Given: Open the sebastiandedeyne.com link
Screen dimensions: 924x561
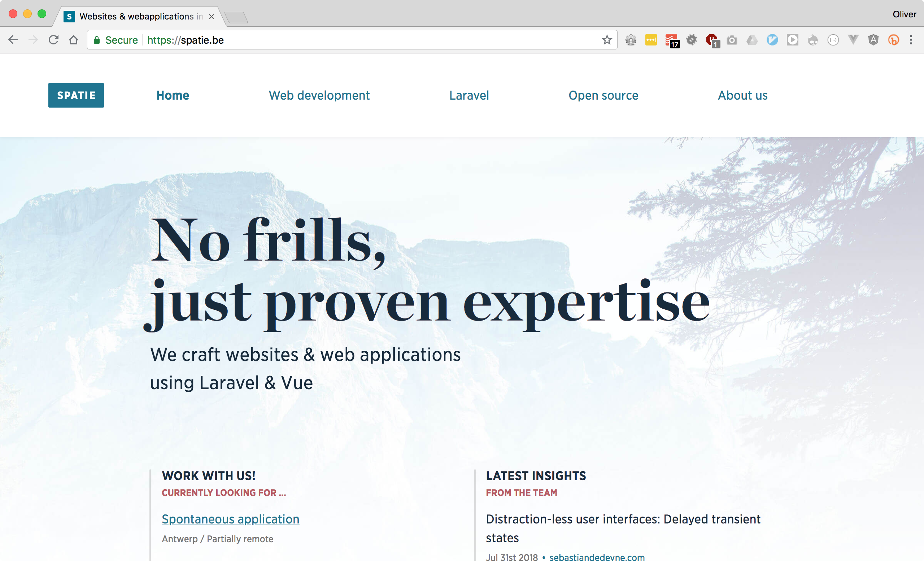Looking at the screenshot, I should [x=597, y=557].
